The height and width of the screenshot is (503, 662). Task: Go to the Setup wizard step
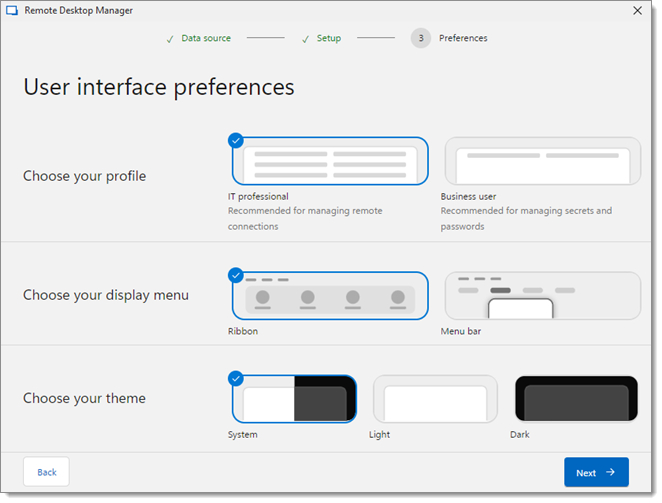329,38
